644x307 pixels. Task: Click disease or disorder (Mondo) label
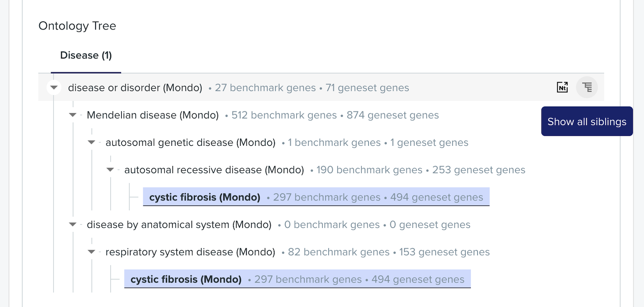[x=135, y=88]
